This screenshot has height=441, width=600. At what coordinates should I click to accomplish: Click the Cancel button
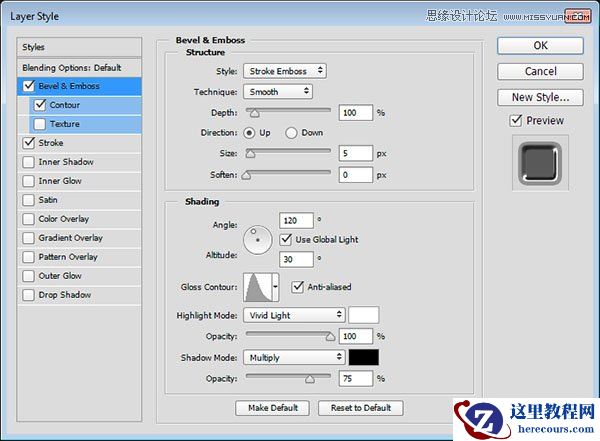(540, 72)
